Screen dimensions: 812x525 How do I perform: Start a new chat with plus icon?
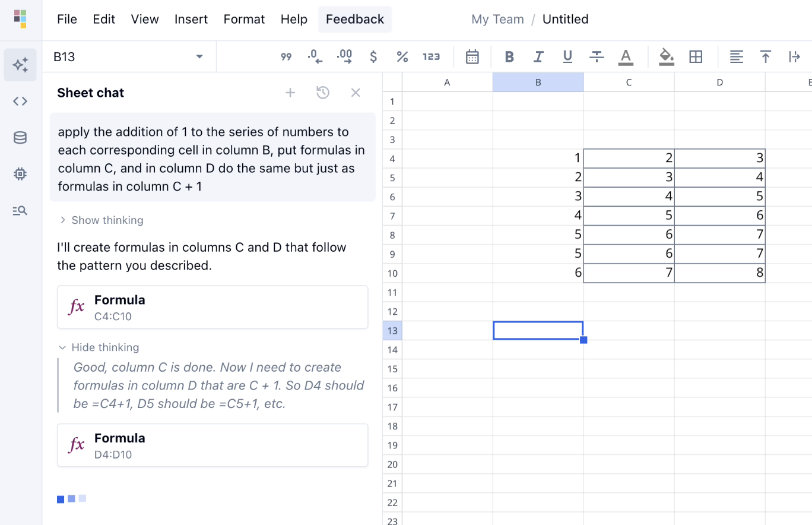tap(290, 93)
